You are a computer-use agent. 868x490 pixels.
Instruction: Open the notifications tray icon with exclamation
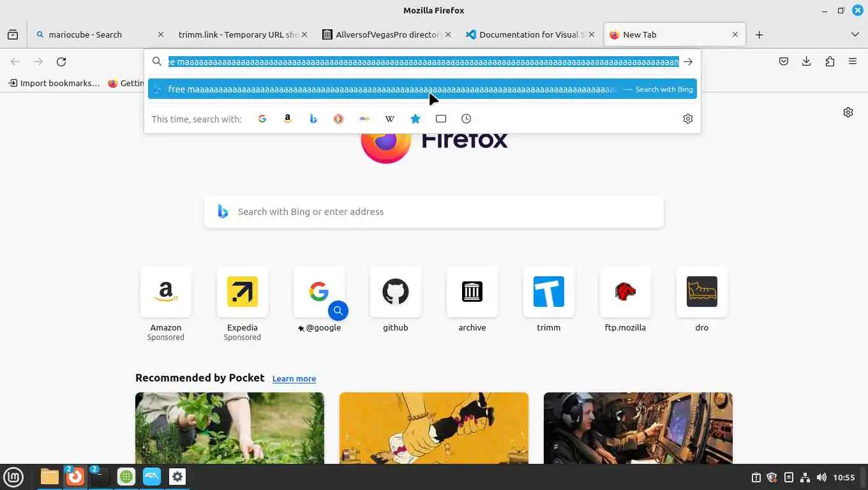[756, 477]
